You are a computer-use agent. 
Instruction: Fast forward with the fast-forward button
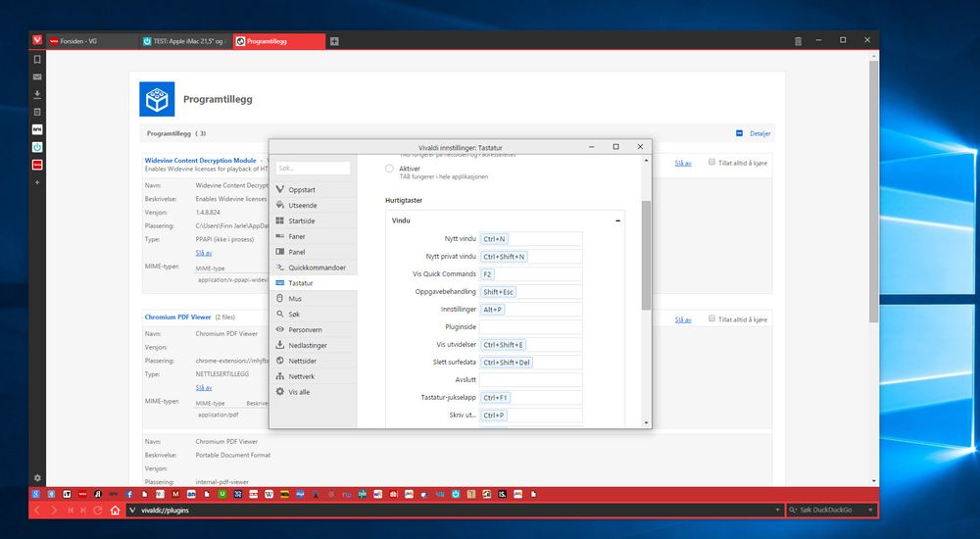pos(83,511)
